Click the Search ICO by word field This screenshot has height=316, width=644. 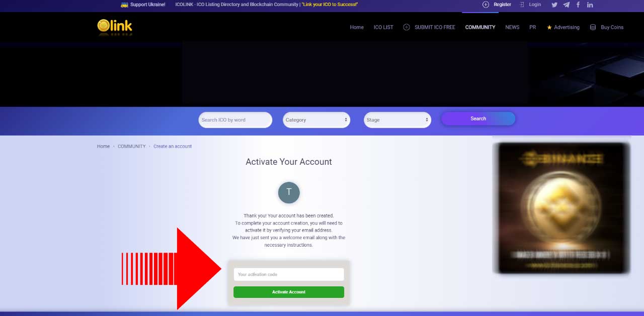click(235, 120)
